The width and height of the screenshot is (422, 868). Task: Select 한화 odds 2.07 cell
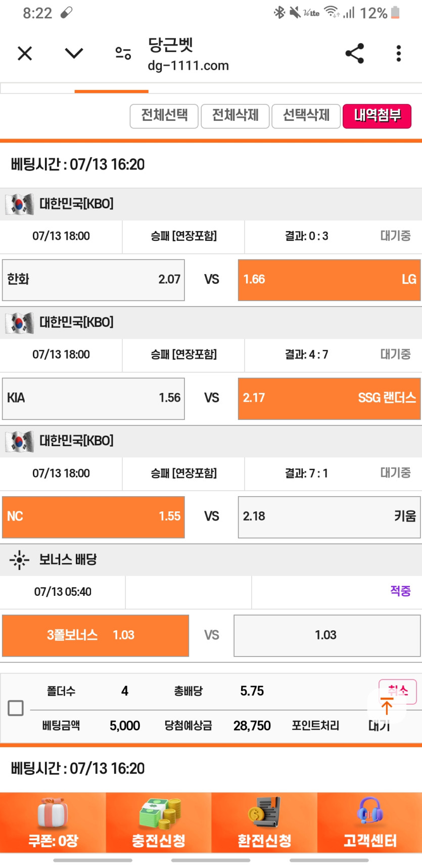[93, 280]
